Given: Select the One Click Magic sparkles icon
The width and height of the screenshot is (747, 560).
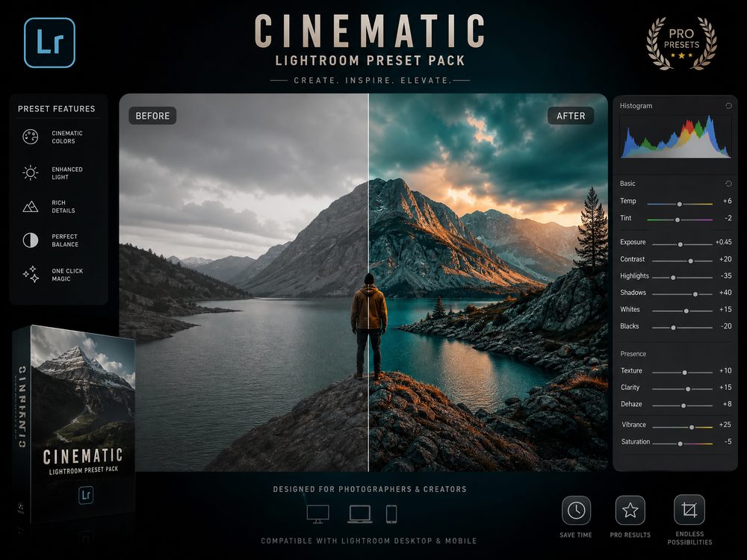Looking at the screenshot, I should tap(31, 274).
